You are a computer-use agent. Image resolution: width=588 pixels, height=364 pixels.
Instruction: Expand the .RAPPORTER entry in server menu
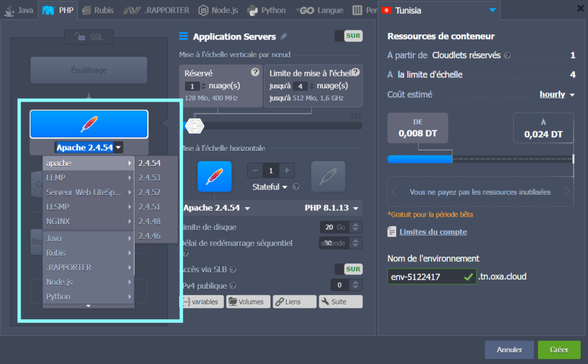click(x=88, y=268)
